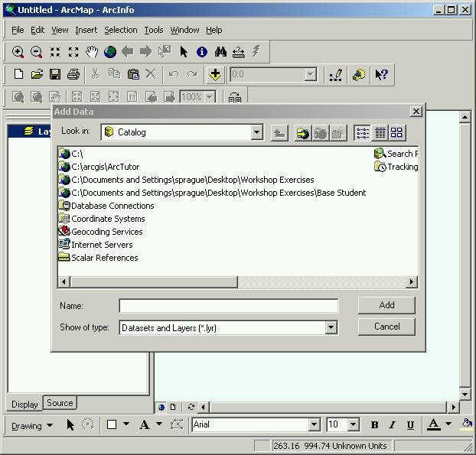Open the Look in Catalog dropdown
This screenshot has width=476, height=455.
pos(257,132)
